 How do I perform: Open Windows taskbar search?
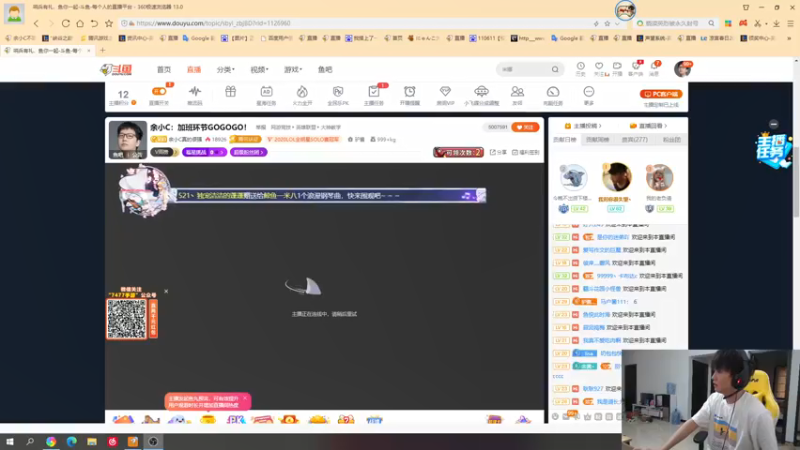pos(30,441)
